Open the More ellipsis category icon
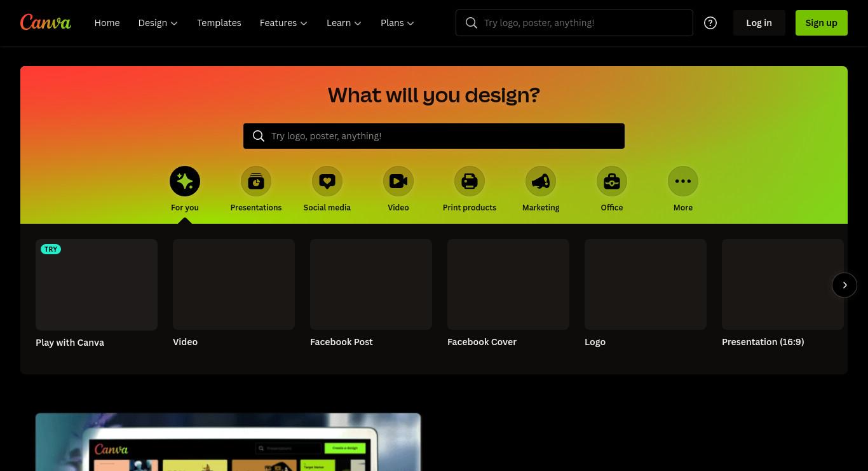868x471 pixels. click(x=683, y=181)
